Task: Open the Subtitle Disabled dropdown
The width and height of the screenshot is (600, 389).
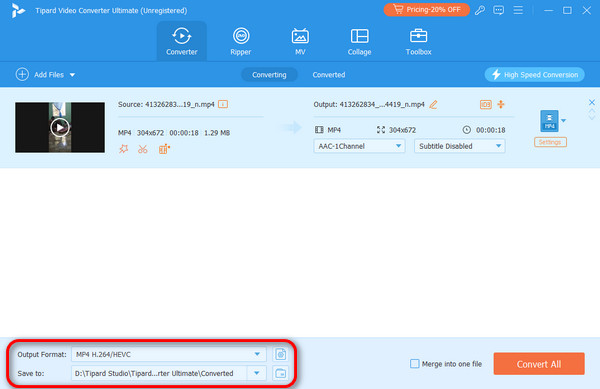Action: [x=459, y=146]
